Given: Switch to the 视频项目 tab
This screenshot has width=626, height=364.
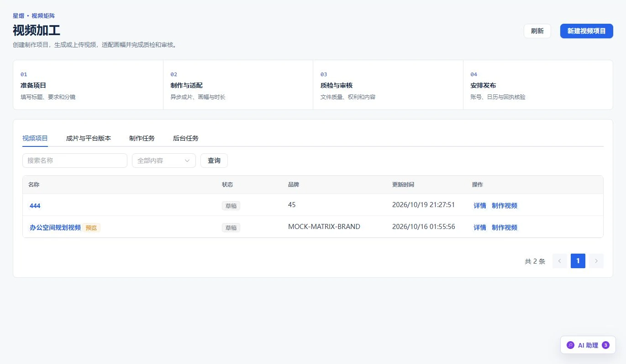Looking at the screenshot, I should (35, 138).
